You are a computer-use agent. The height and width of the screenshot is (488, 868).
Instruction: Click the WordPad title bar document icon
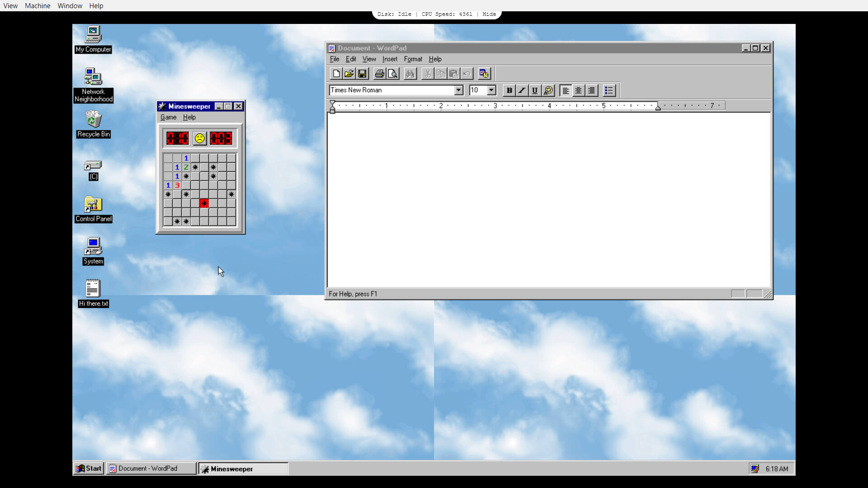(332, 48)
